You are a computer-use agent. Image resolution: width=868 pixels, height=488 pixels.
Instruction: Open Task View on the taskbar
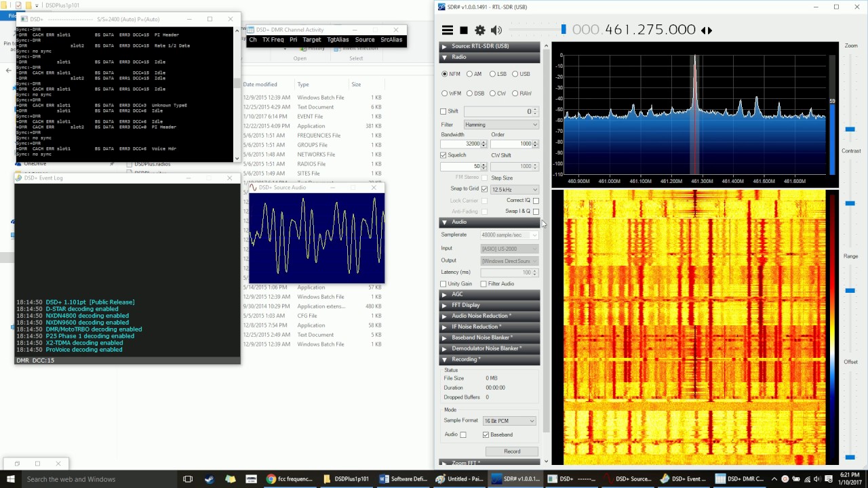(x=188, y=479)
